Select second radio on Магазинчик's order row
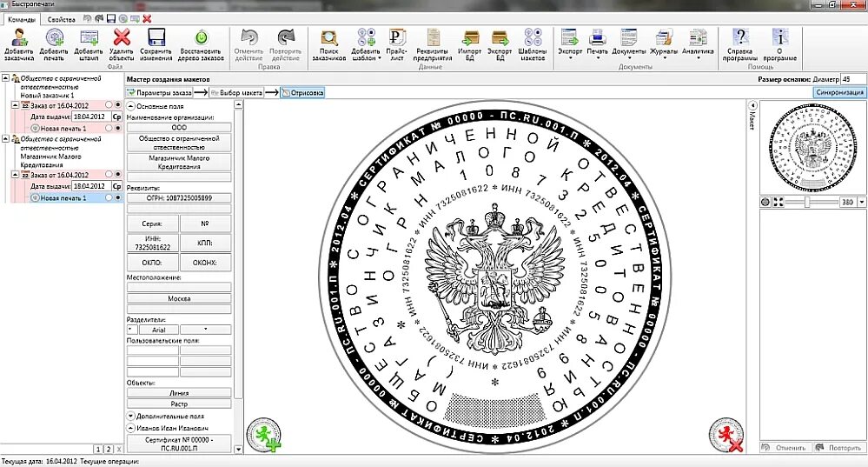868x467 pixels. pyautogui.click(x=117, y=175)
